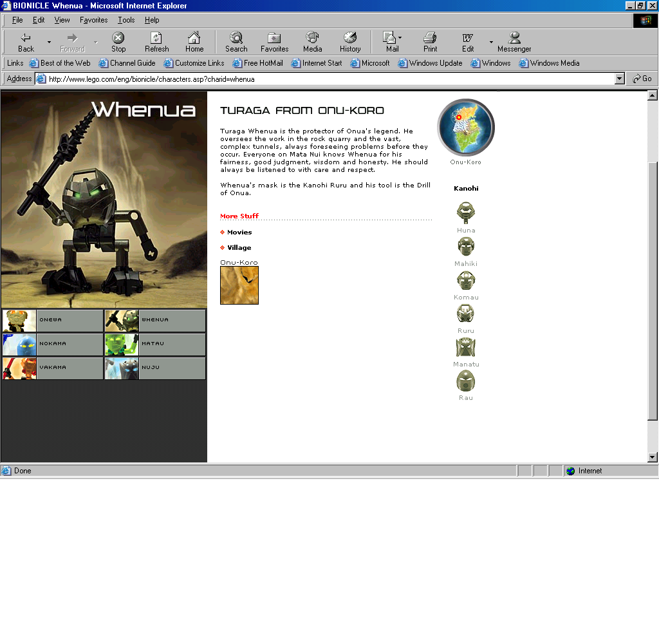
Task: Select Nokama from the character list
Action: click(x=53, y=344)
